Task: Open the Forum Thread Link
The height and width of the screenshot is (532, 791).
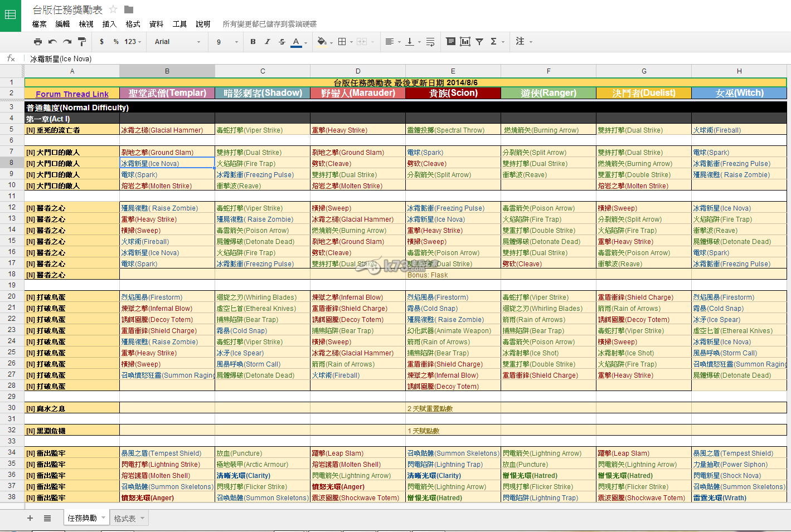Action: pos(72,94)
